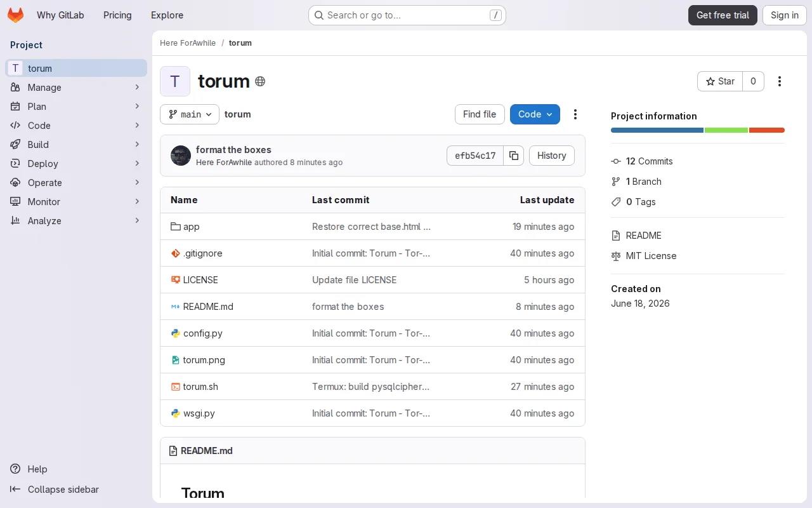This screenshot has height=508, width=812.
Task: Open Update file LICENSE commit link
Action: [354, 280]
